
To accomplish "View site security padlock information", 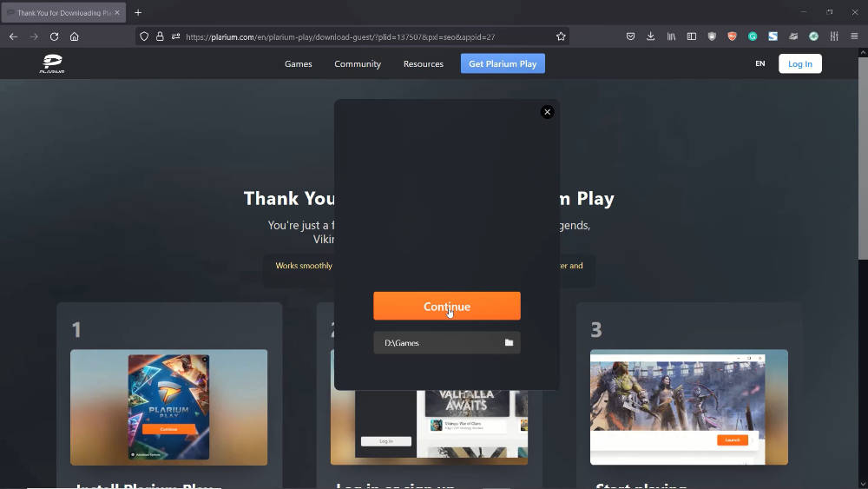I will (160, 36).
